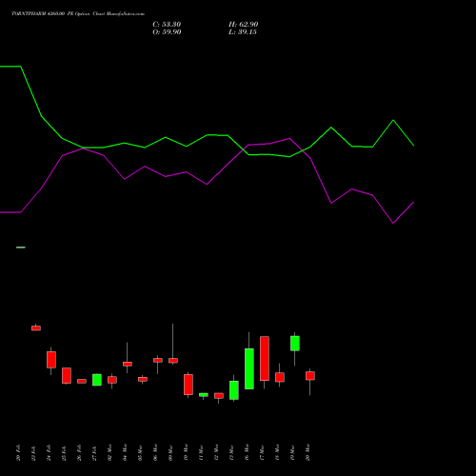Click the 13 Mar date label
This screenshot has width=476, height=476.
tap(231, 452)
